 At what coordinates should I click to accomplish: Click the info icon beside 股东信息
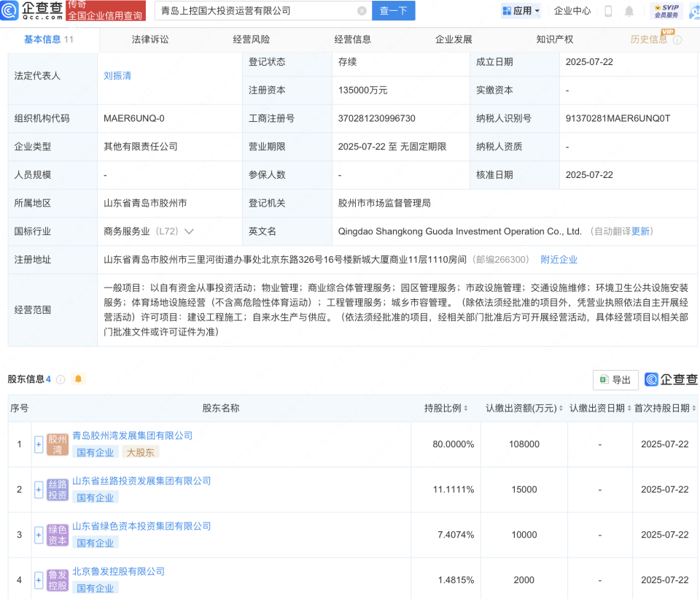click(61, 379)
